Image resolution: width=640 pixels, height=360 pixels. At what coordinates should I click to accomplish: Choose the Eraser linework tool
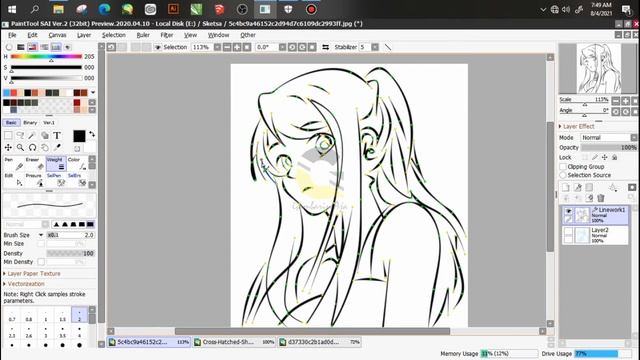(35, 164)
